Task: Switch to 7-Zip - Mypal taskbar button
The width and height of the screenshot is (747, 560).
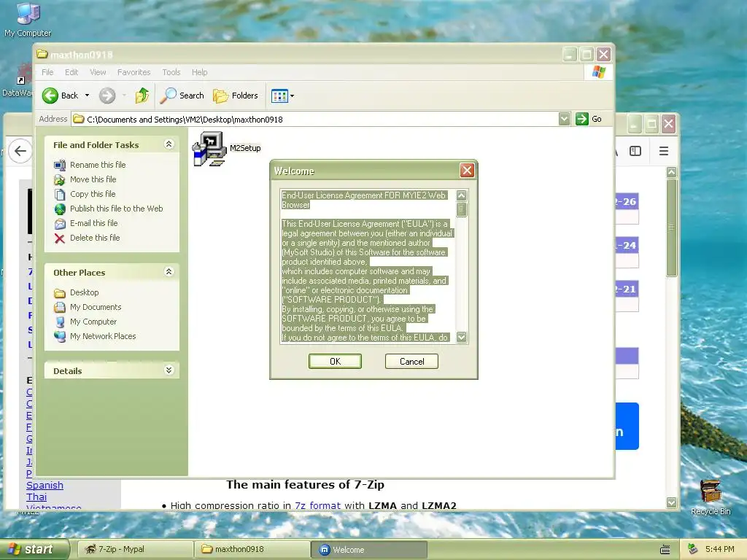Action: tap(135, 550)
